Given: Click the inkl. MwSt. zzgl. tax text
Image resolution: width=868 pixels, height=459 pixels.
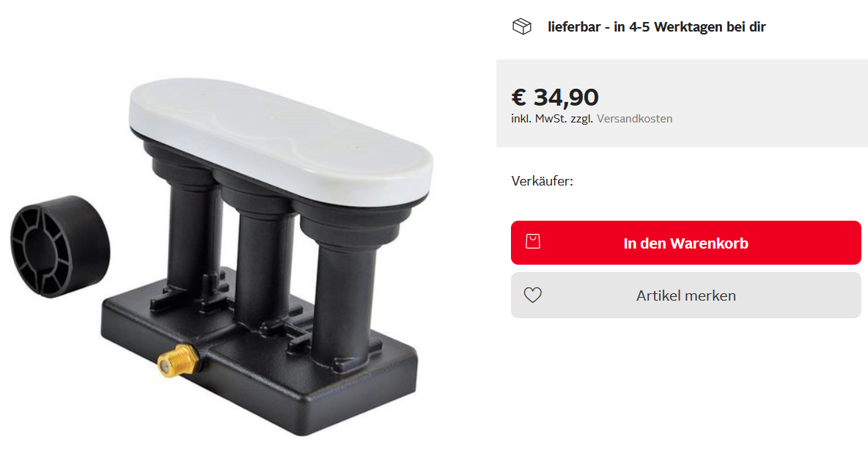Looking at the screenshot, I should 552,119.
